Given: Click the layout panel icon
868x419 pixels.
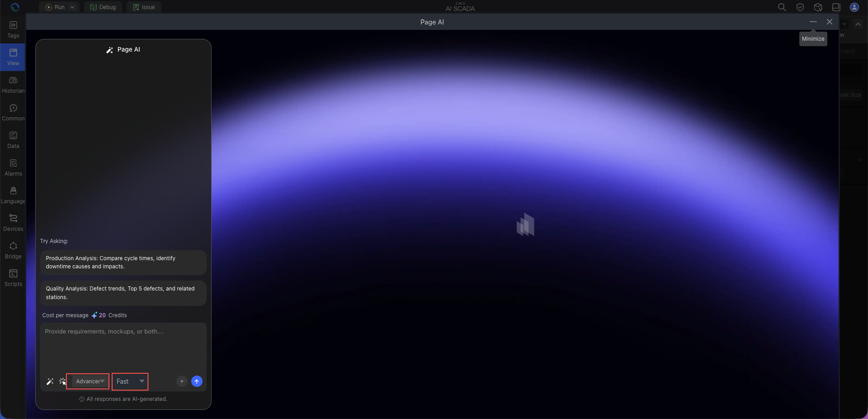Looking at the screenshot, I should point(836,7).
